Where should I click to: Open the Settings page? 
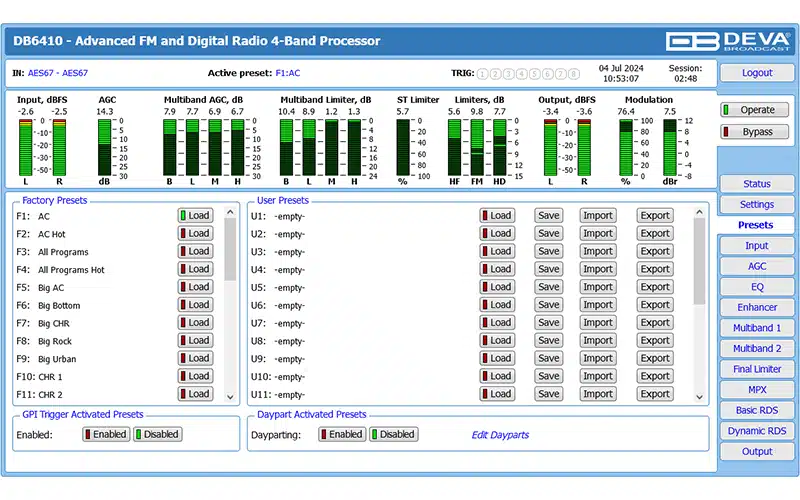pos(757,204)
